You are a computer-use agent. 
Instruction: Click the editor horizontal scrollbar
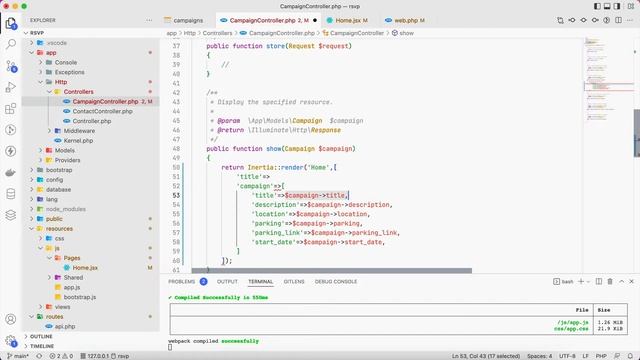(x=331, y=271)
